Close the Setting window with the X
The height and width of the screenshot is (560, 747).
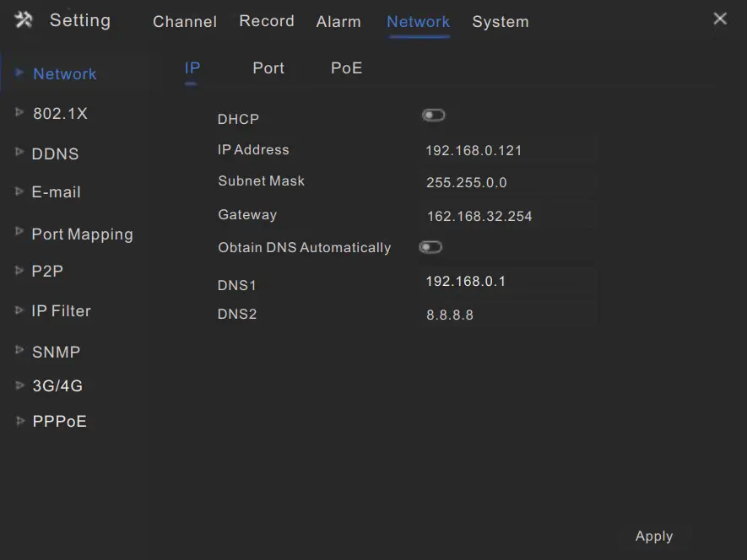[x=720, y=19]
